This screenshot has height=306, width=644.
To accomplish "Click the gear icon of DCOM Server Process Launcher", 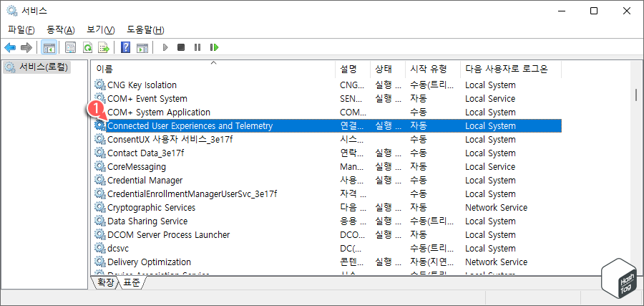I will (99, 234).
